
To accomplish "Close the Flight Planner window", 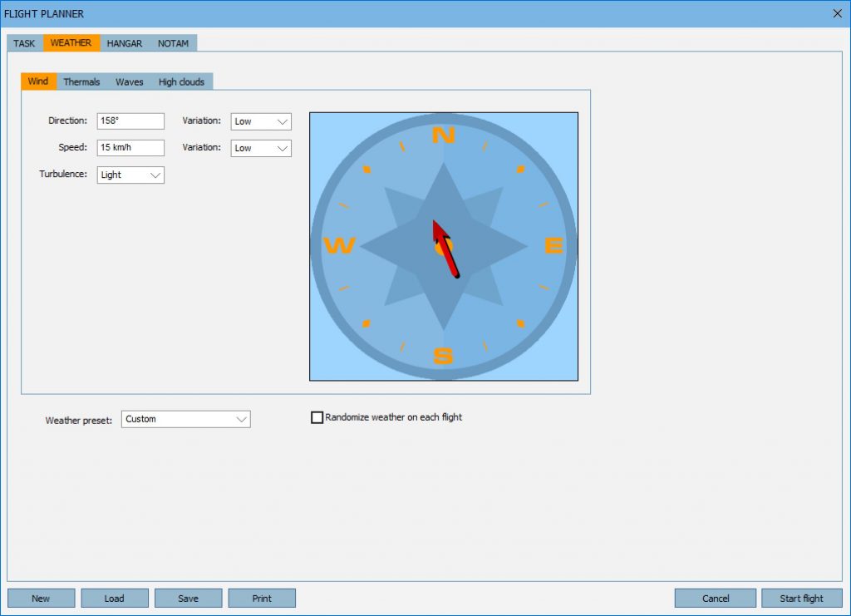I will 837,13.
